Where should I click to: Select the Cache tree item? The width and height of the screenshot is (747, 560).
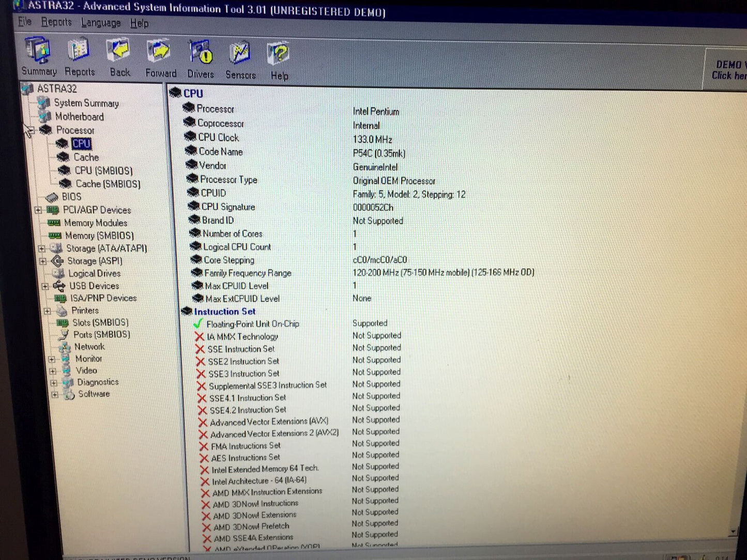tap(86, 157)
